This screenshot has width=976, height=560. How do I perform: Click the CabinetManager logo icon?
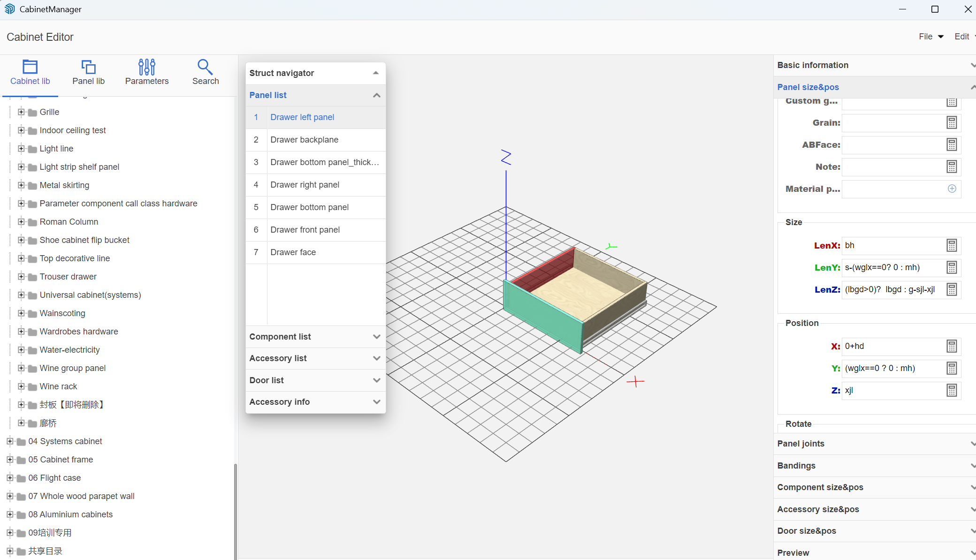click(x=9, y=9)
